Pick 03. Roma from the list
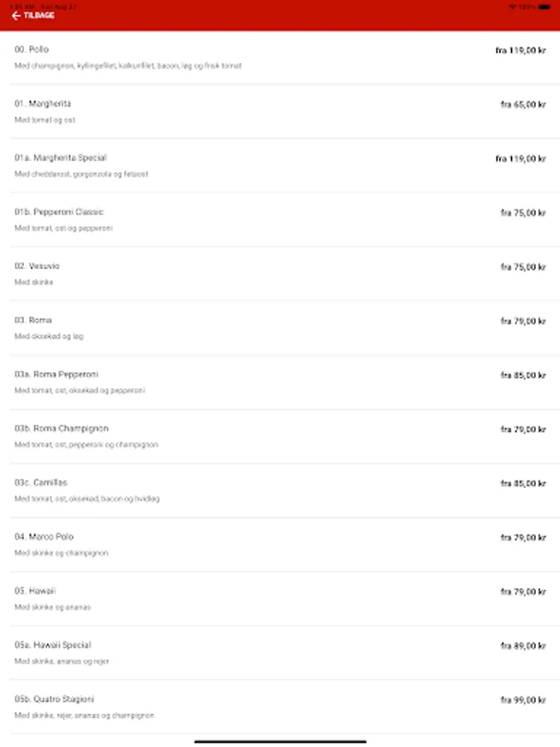This screenshot has height=747, width=560. pos(280,328)
